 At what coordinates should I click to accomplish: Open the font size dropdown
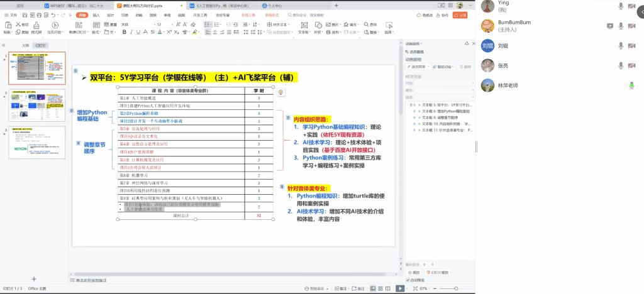point(173,24)
